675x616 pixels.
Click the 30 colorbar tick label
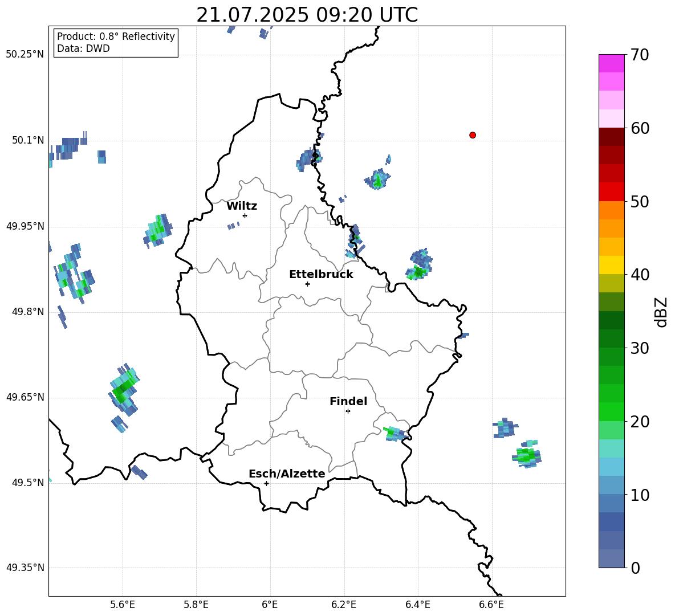click(640, 348)
